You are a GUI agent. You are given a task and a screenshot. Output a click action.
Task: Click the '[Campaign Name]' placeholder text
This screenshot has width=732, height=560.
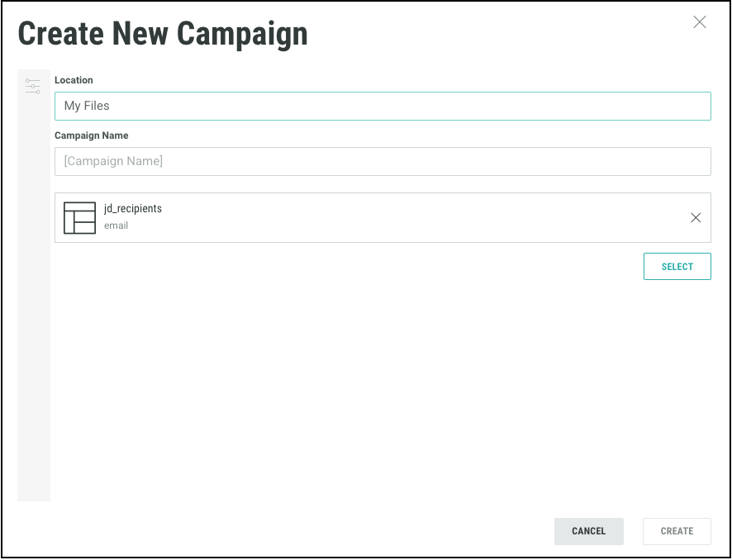pyautogui.click(x=113, y=161)
